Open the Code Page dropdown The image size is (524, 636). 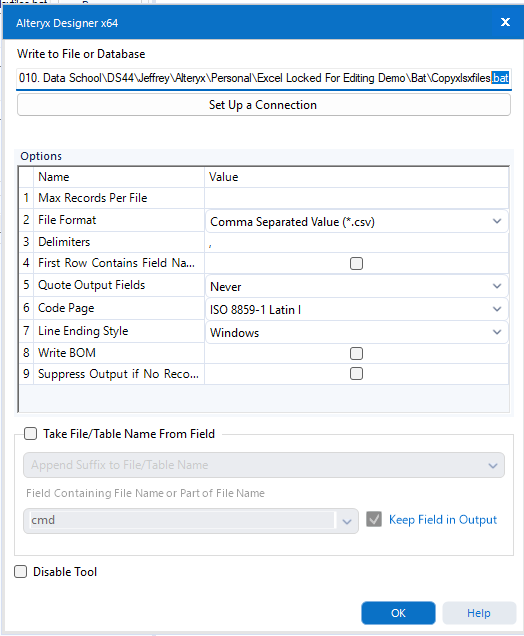coord(497,309)
